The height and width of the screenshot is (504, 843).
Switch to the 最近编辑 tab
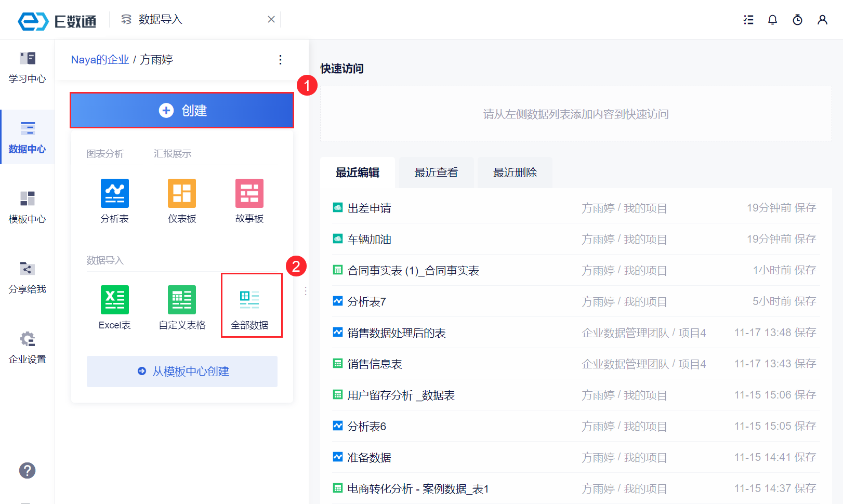point(358,173)
